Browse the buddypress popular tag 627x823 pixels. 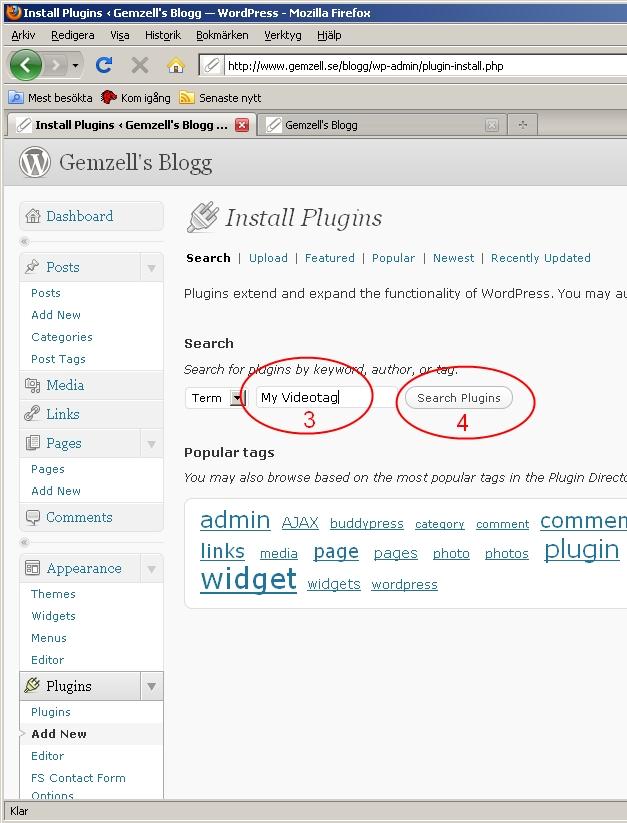(367, 523)
